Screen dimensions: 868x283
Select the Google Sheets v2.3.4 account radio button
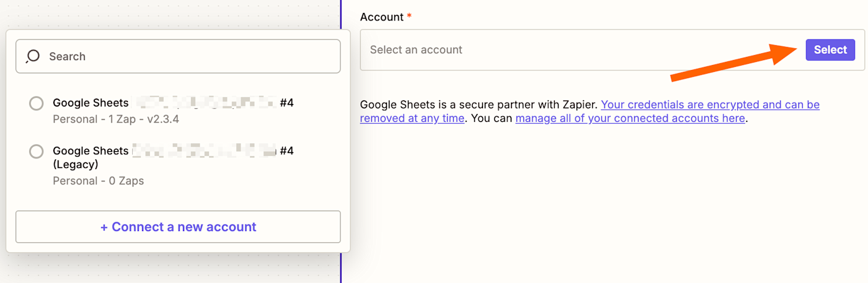pos(37,103)
